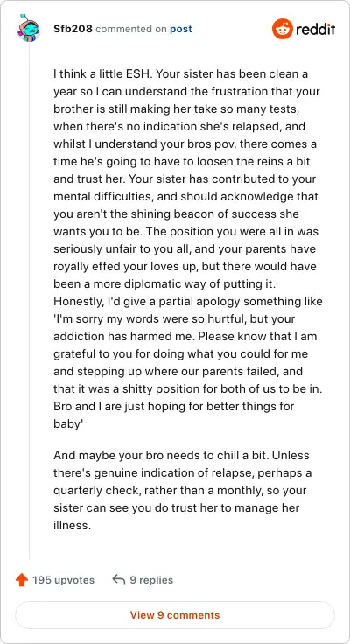Click the final word "illness."
The height and width of the screenshot is (644, 350).
tap(72, 525)
